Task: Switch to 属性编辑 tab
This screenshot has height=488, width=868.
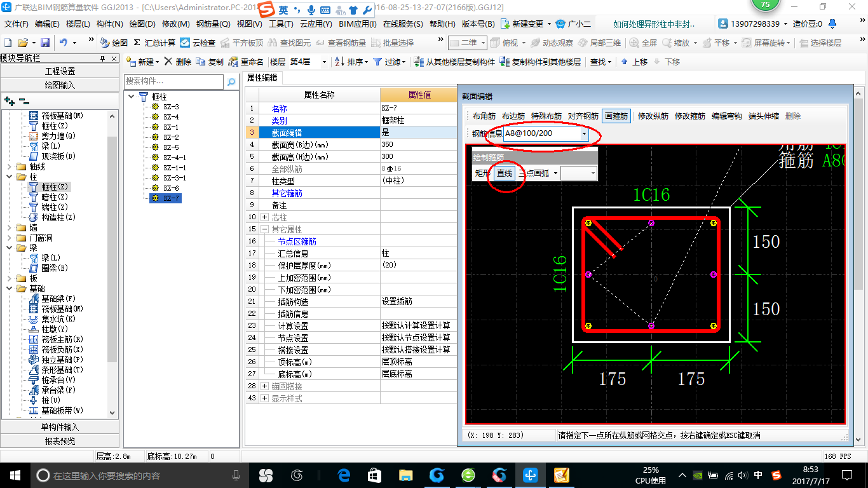Action: [x=262, y=78]
